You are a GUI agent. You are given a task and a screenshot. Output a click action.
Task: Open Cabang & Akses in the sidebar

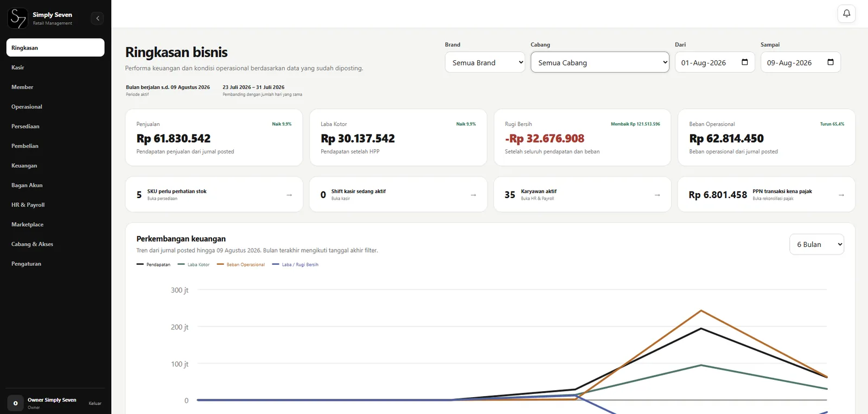55,244
